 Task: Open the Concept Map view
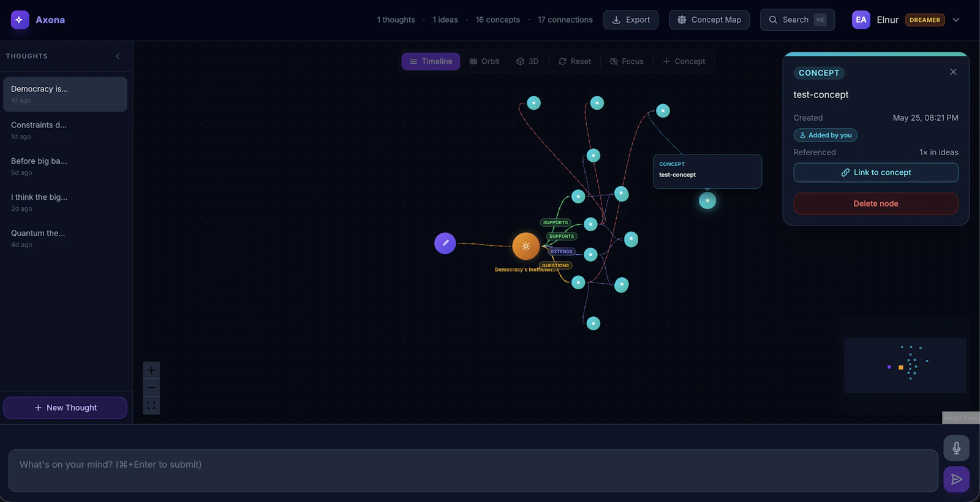click(x=709, y=20)
